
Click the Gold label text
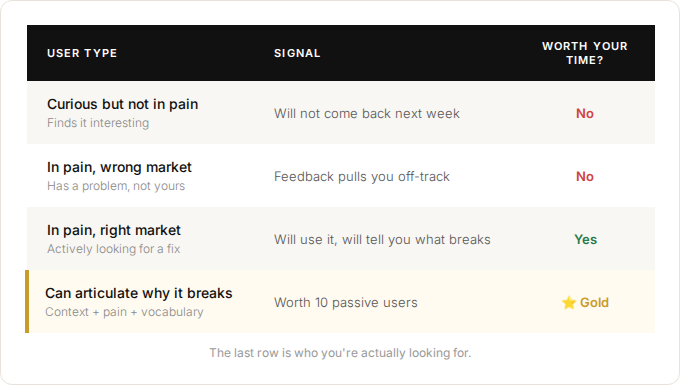click(594, 302)
